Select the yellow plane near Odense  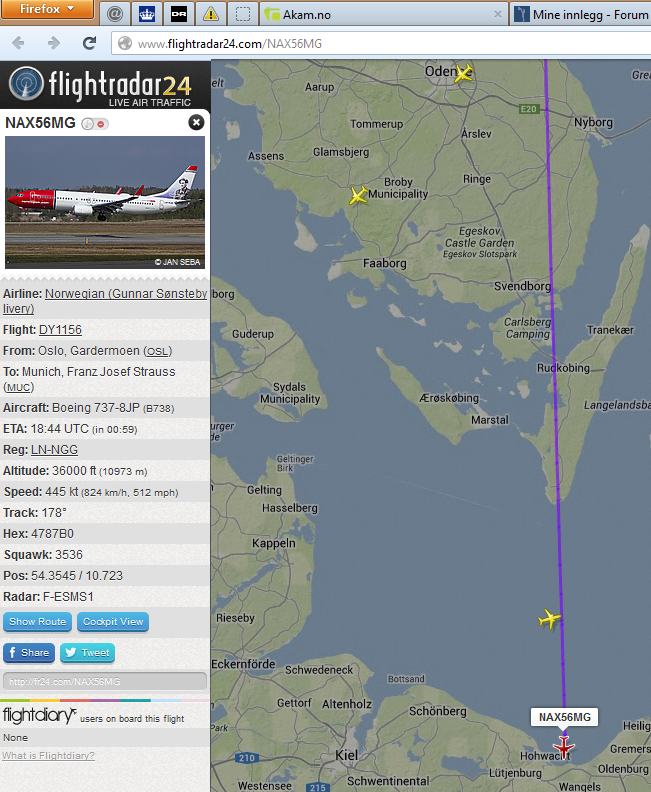[464, 73]
